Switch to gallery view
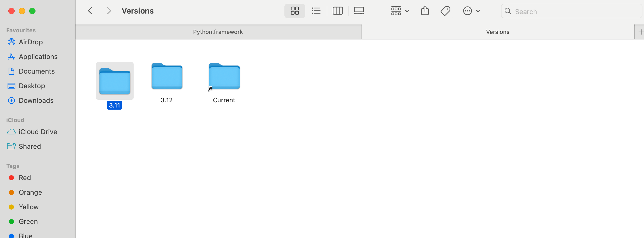 (x=359, y=11)
